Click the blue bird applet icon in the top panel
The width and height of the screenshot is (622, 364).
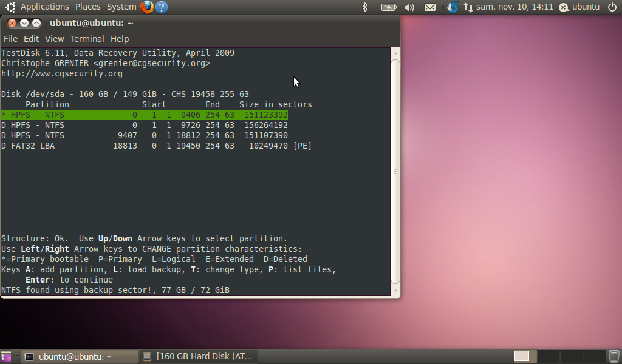(453, 7)
